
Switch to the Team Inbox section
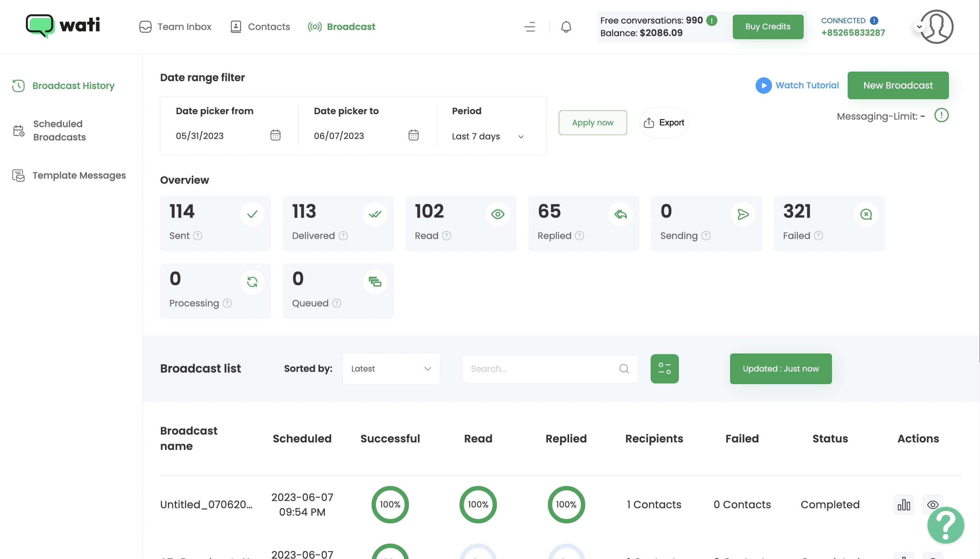[175, 27]
